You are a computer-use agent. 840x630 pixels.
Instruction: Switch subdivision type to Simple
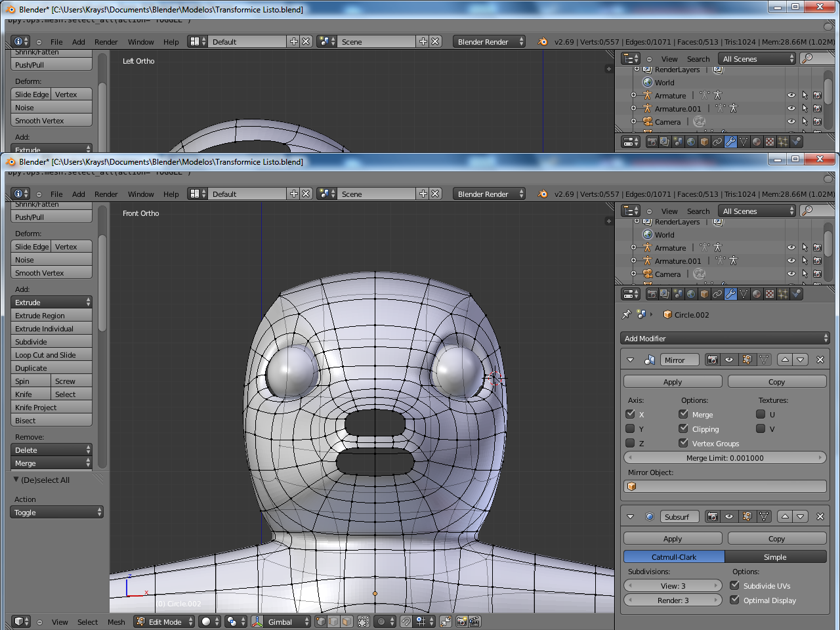(776, 556)
